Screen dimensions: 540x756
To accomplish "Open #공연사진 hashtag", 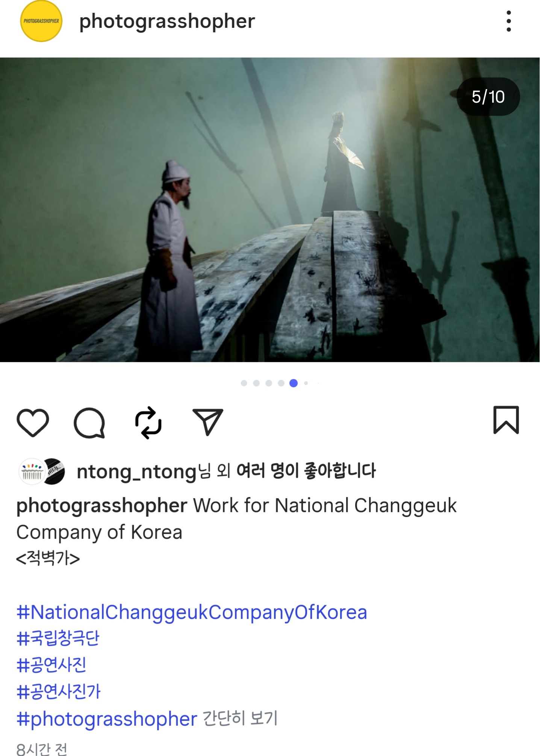I will pos(51,665).
